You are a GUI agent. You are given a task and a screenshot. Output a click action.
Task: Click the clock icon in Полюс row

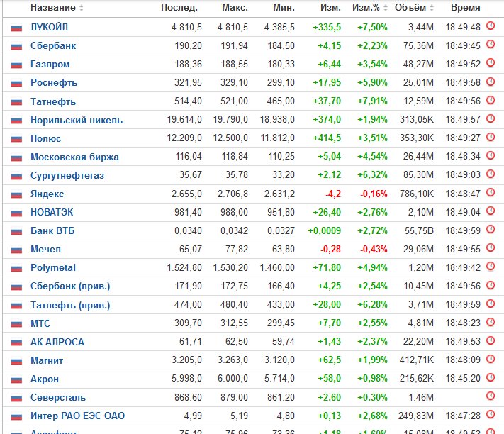491,137
